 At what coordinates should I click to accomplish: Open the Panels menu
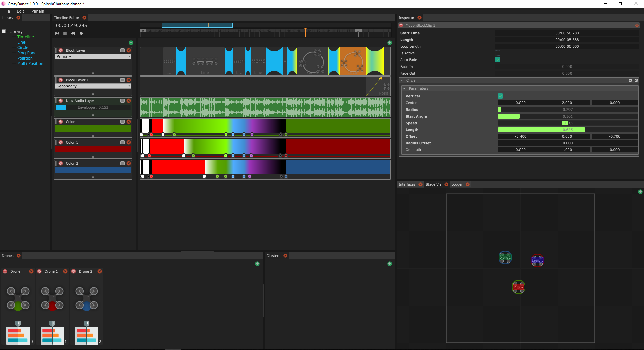pyautogui.click(x=37, y=11)
